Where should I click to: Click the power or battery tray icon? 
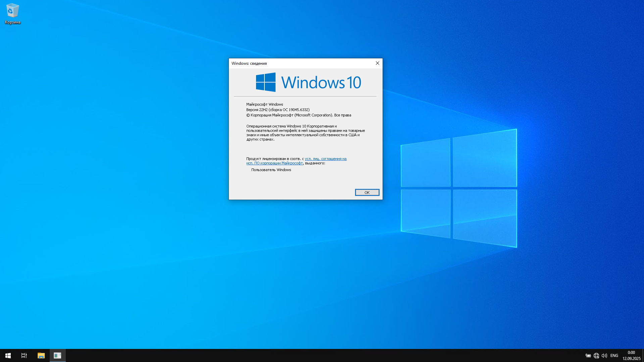point(588,356)
